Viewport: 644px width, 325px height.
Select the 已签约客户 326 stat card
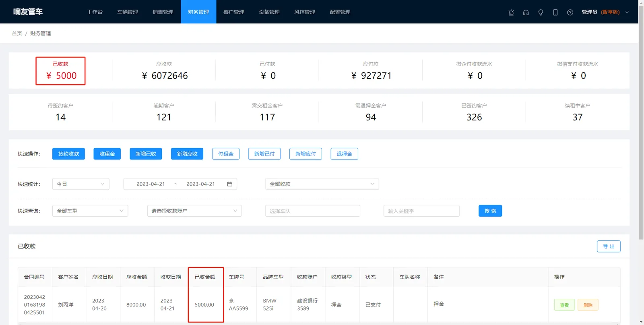474,112
